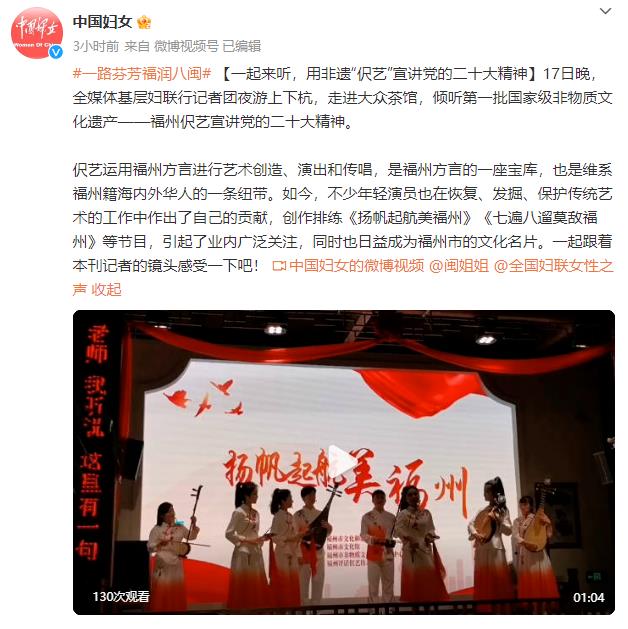Open hashtag #一路芬芳福润八闽#

(142, 74)
